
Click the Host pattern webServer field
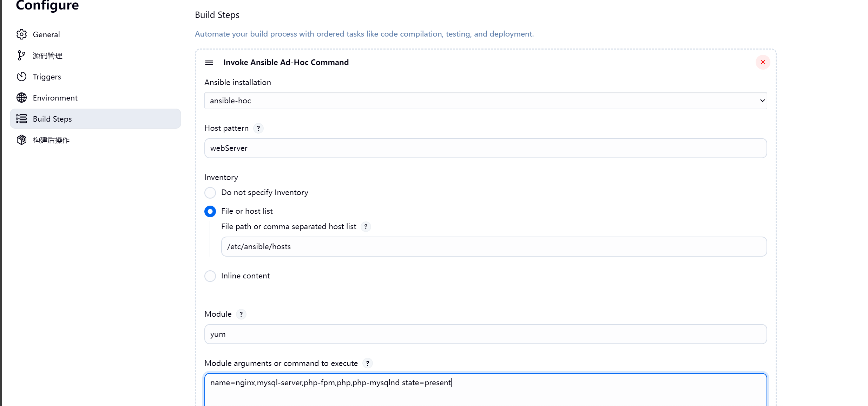pos(486,148)
